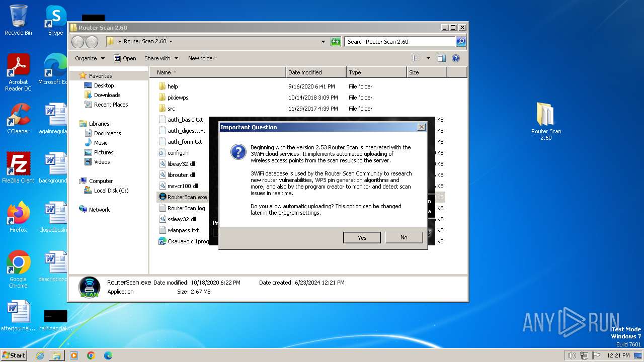Open Documents library in navigation pane
The width and height of the screenshot is (644, 362).
[107, 133]
